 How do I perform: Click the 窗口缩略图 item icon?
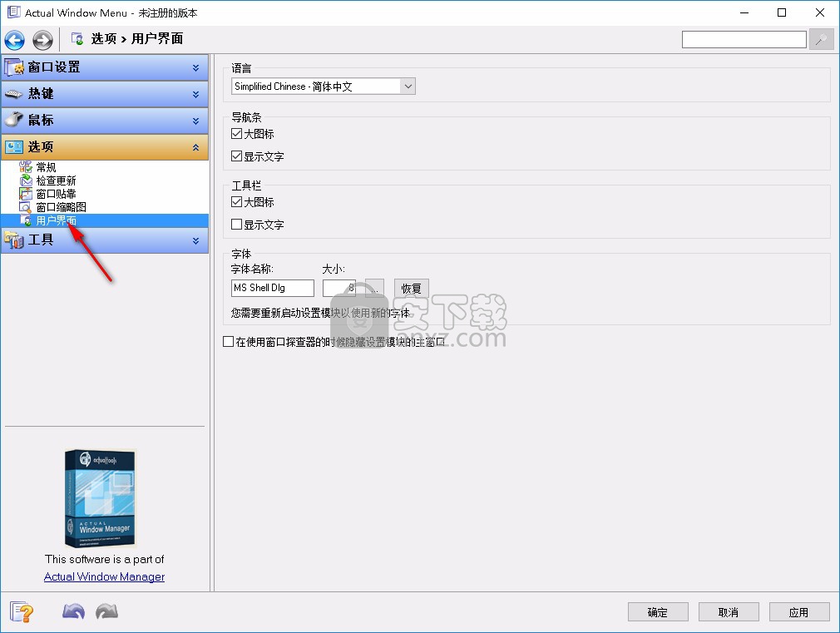26,207
